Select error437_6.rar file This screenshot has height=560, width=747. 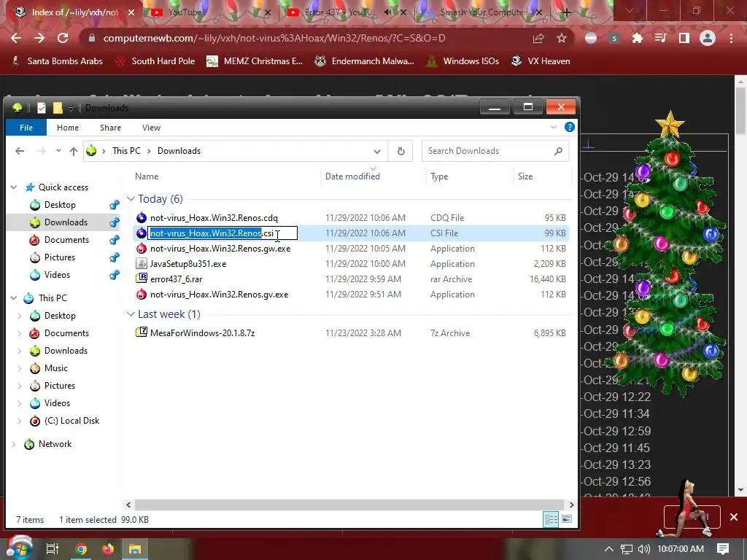point(177,279)
